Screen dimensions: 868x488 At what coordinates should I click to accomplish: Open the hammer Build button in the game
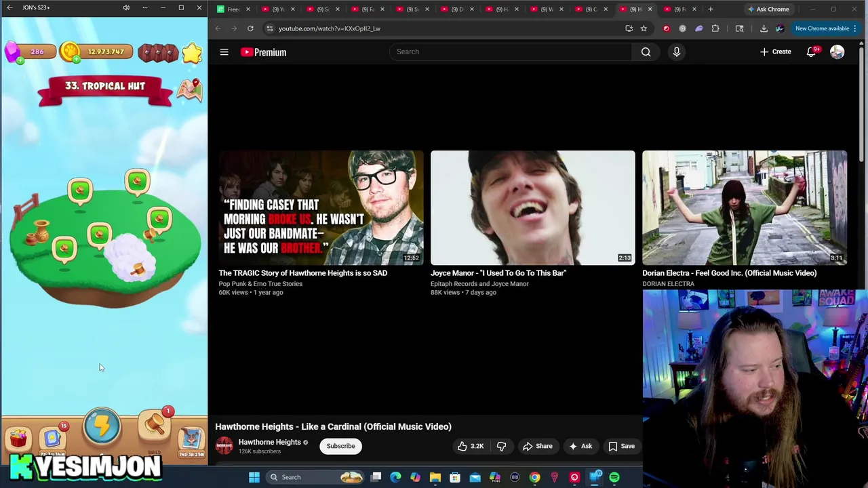(155, 427)
